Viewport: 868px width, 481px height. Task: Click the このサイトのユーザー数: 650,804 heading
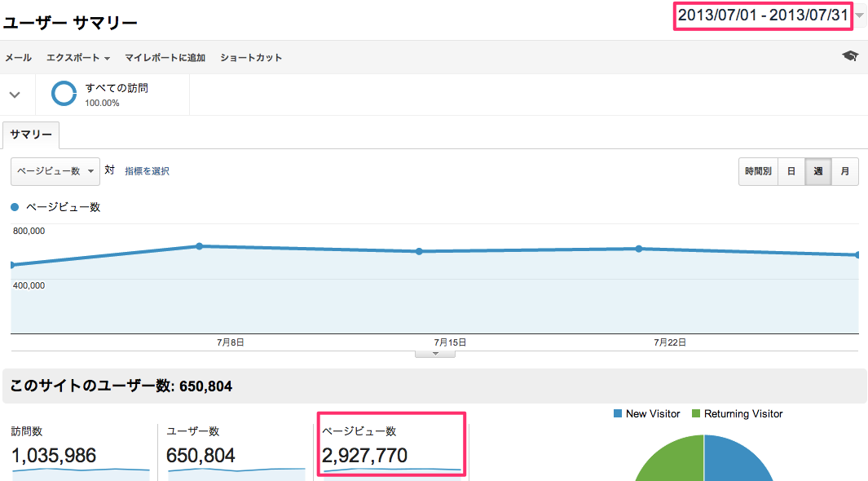121,386
